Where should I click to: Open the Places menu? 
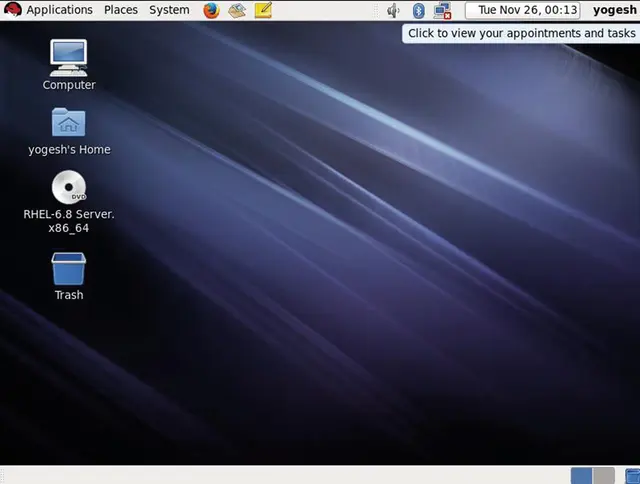[x=121, y=10]
